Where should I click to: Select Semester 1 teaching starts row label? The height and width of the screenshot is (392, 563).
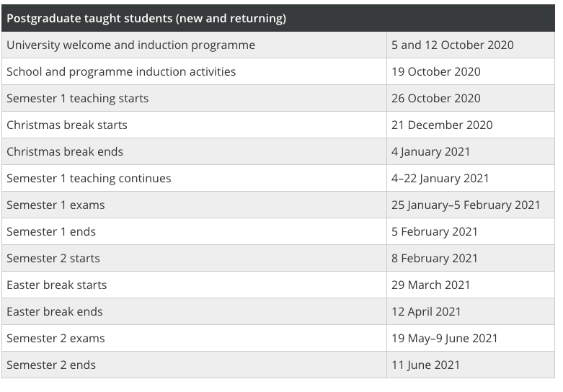pos(78,98)
